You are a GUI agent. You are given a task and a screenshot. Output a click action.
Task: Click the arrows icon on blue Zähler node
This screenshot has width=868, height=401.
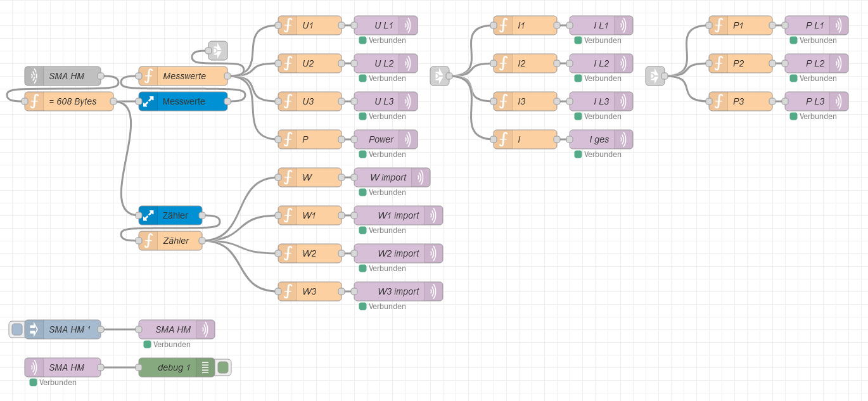(x=148, y=215)
